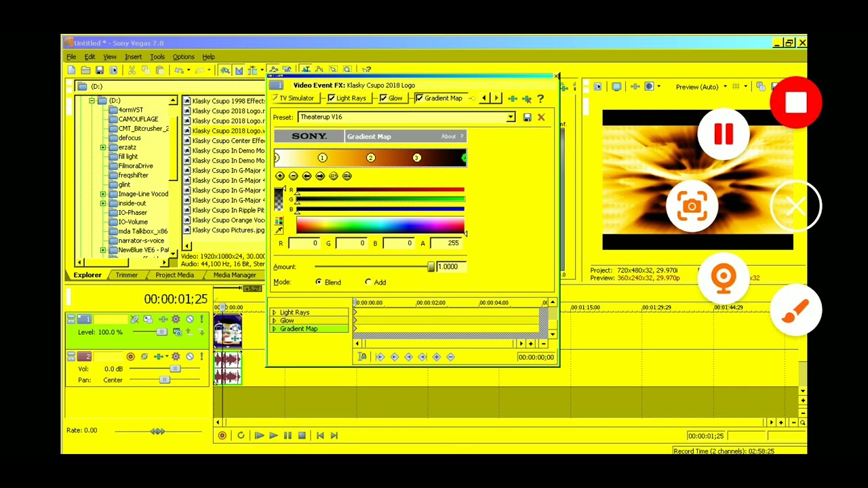This screenshot has width=868, height=488.
Task: Switch to the Project Media tab
Action: (174, 275)
